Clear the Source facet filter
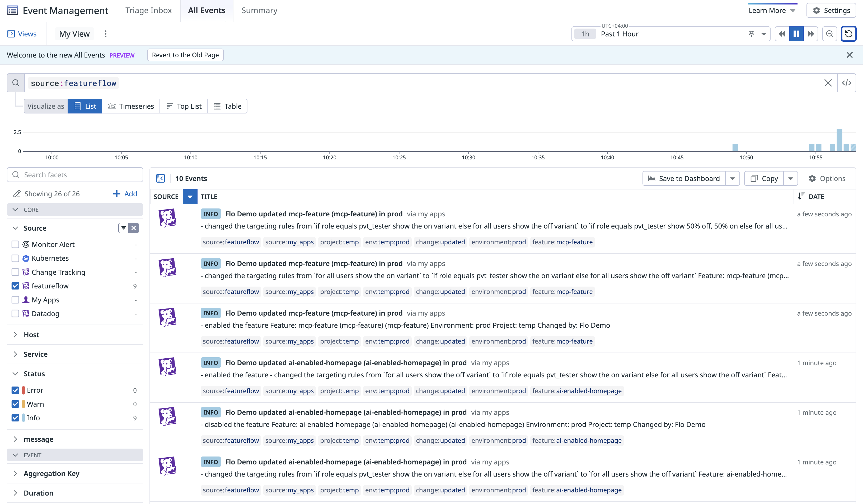 (x=134, y=228)
